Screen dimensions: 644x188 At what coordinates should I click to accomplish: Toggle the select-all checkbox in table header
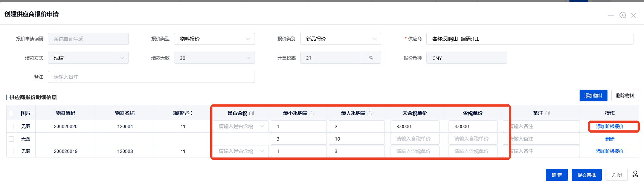(x=11, y=113)
